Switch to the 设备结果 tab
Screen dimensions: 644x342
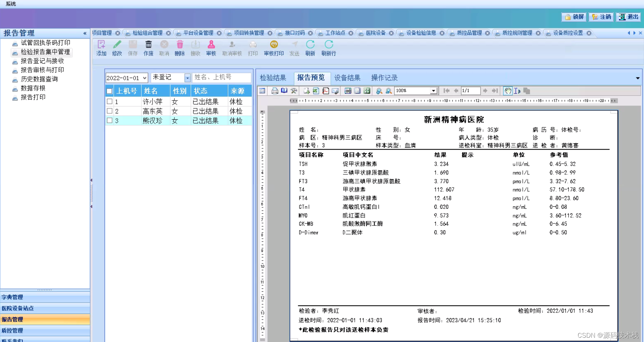[x=347, y=78]
